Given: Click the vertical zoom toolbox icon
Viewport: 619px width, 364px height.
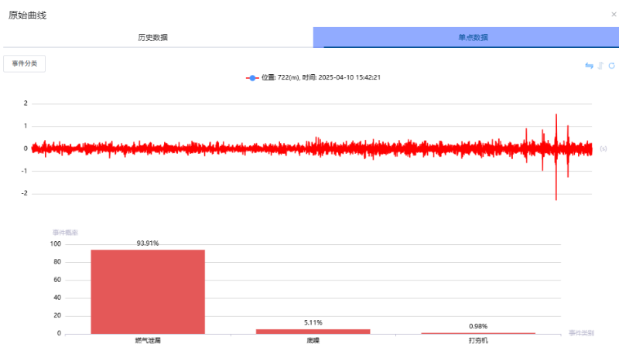Looking at the screenshot, I should [x=600, y=66].
